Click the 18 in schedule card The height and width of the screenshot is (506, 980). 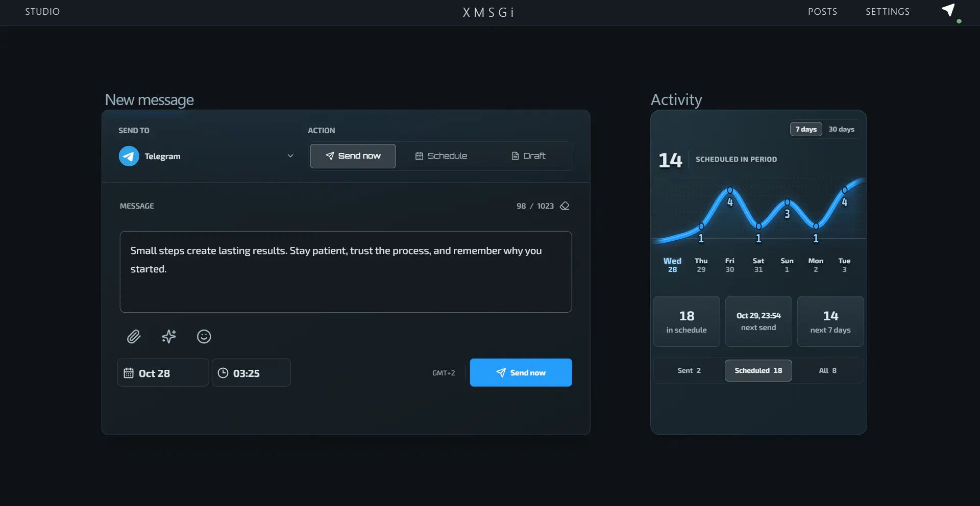pos(687,321)
